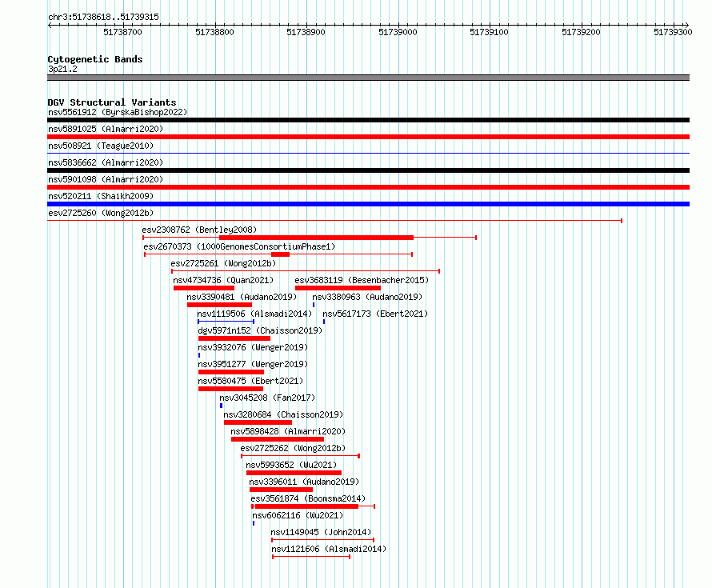This screenshot has width=712, height=588.
Task: Open variant nsv5580475 (Ebert2021)
Action: [250, 381]
